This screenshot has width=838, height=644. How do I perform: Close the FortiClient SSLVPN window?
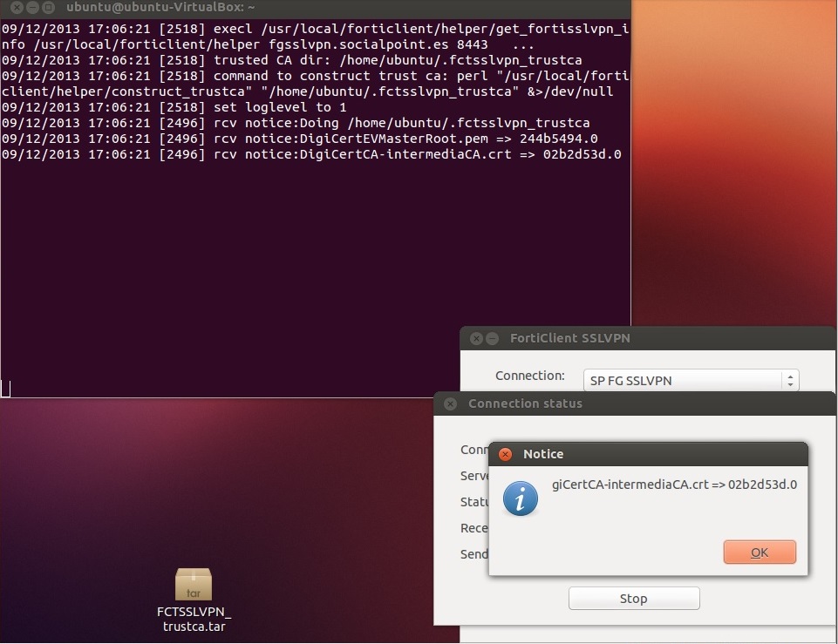pos(476,338)
